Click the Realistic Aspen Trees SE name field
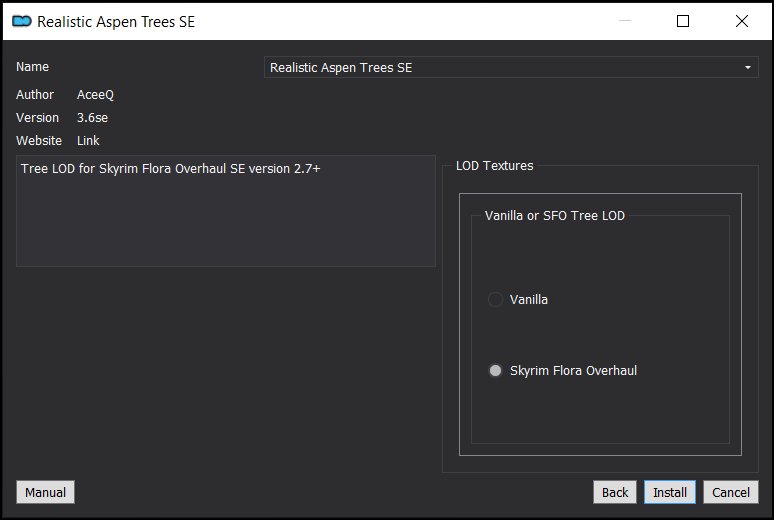This screenshot has height=520, width=774. tap(511, 67)
